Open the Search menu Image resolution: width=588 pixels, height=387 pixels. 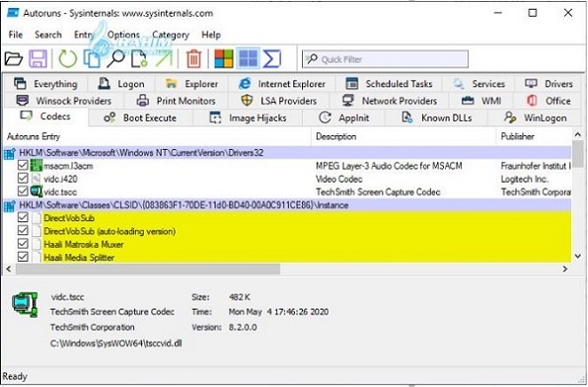coord(48,35)
